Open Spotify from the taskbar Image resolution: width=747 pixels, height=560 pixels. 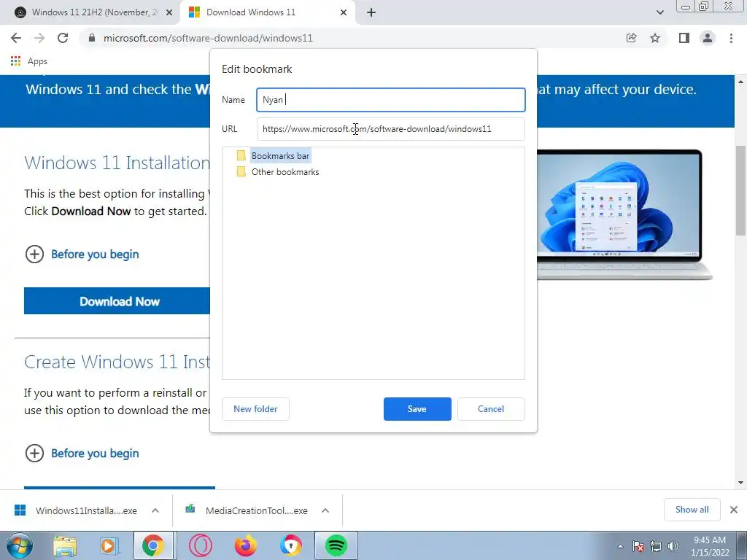click(x=336, y=545)
